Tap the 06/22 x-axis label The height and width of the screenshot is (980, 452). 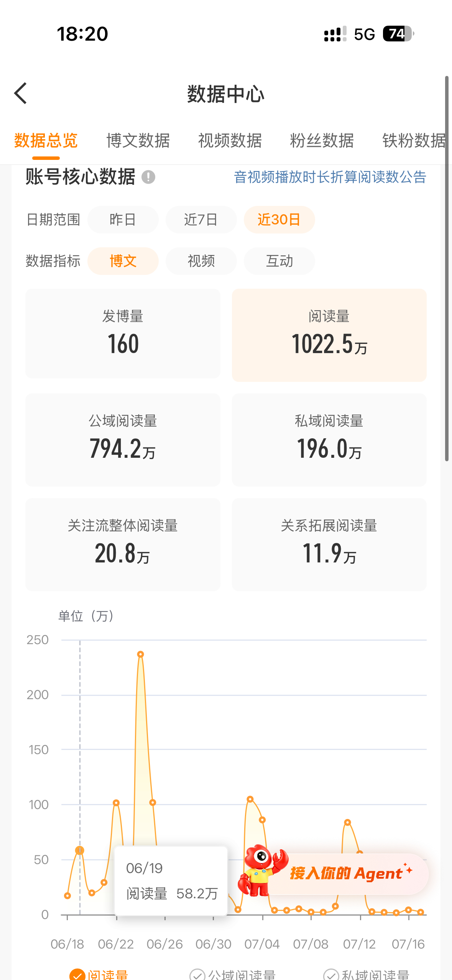coord(116,944)
